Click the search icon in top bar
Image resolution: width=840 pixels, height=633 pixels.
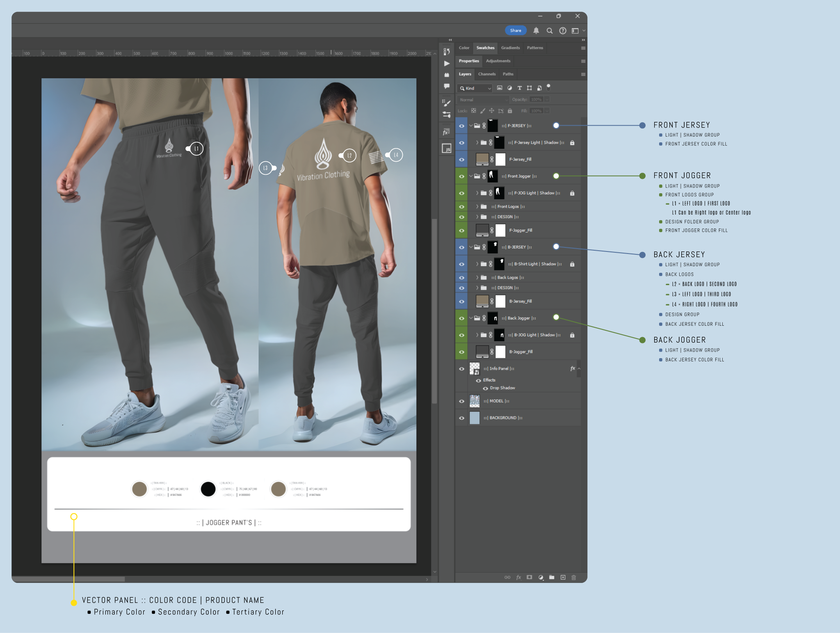(550, 31)
